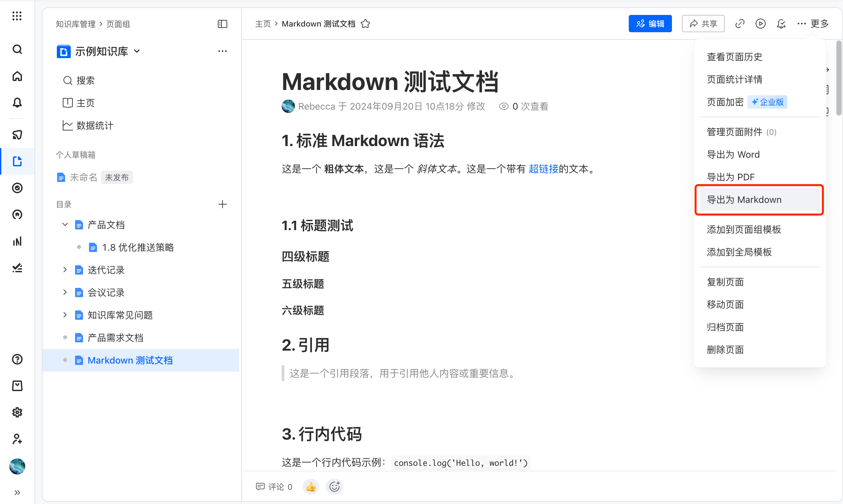Open the 更多 menu
Screen dimensions: 843x504
[x=813, y=24]
